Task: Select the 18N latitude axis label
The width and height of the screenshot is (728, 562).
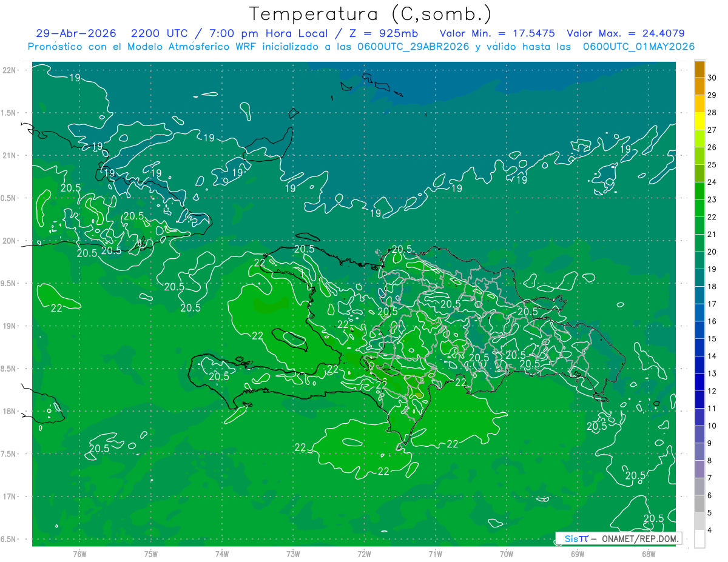Action: pos(10,411)
